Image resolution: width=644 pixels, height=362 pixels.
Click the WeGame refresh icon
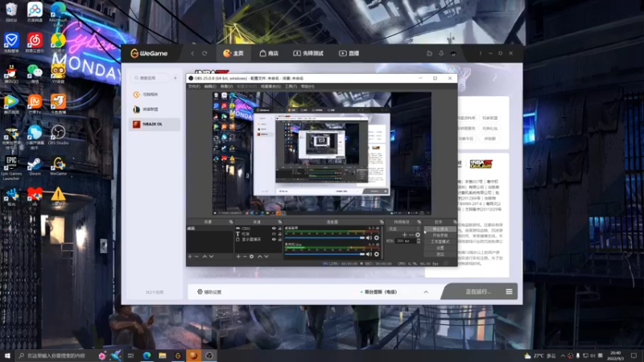tap(204, 53)
